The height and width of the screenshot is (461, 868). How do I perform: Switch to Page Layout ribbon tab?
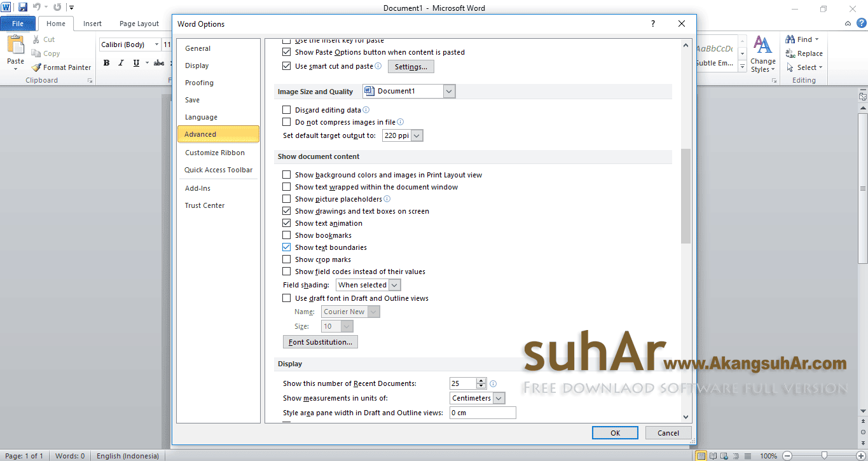click(x=139, y=24)
